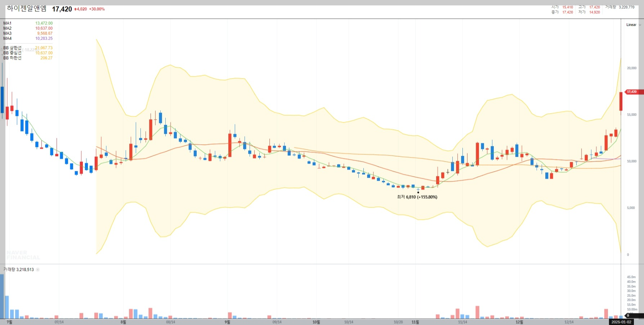Click the 45.0m volume axis label
644x325 pixels.
(x=631, y=277)
